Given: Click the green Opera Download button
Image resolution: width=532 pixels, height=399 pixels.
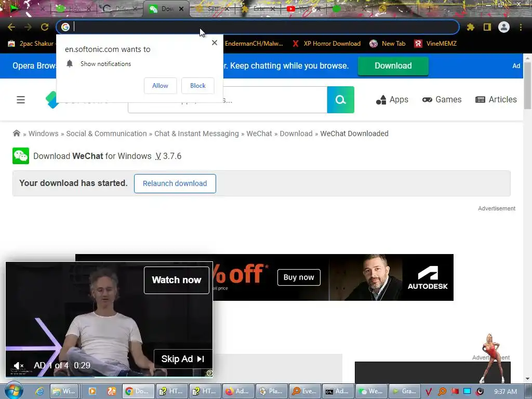Looking at the screenshot, I should point(393,66).
